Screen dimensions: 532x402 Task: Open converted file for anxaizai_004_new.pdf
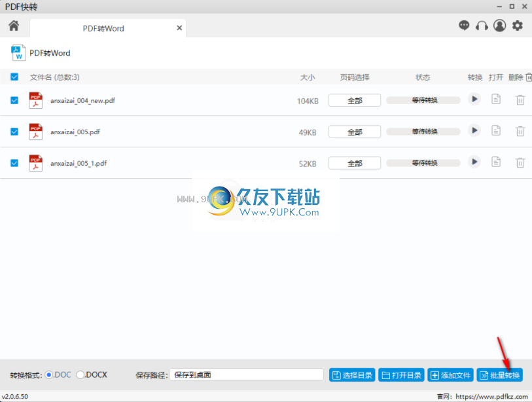click(x=496, y=99)
